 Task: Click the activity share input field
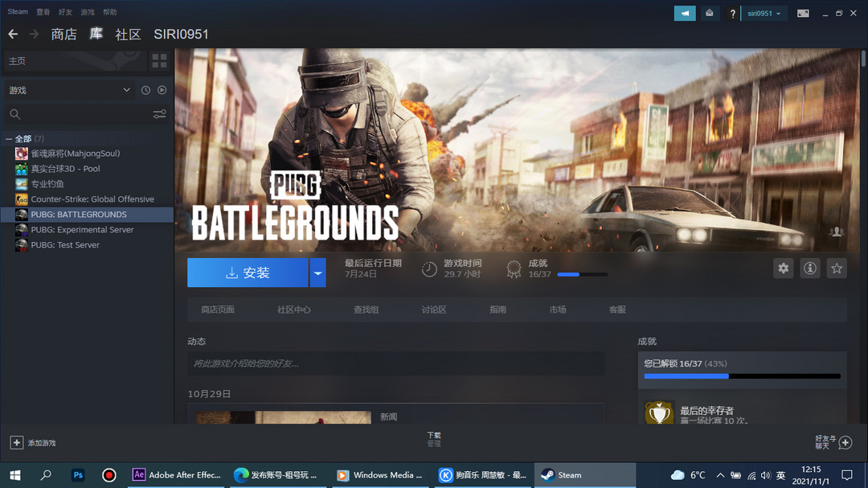click(x=395, y=364)
